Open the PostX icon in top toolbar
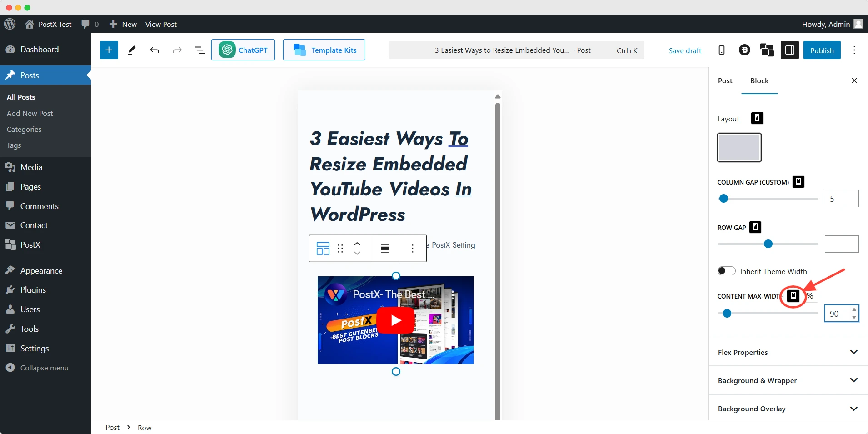 click(767, 50)
